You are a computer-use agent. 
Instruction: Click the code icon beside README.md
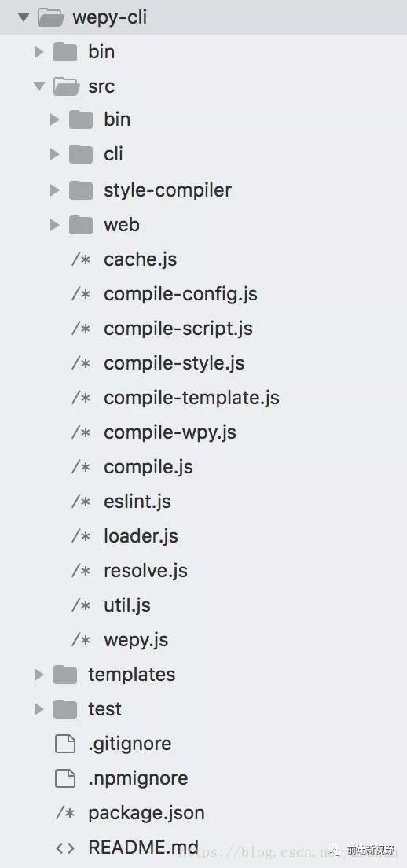point(65,848)
